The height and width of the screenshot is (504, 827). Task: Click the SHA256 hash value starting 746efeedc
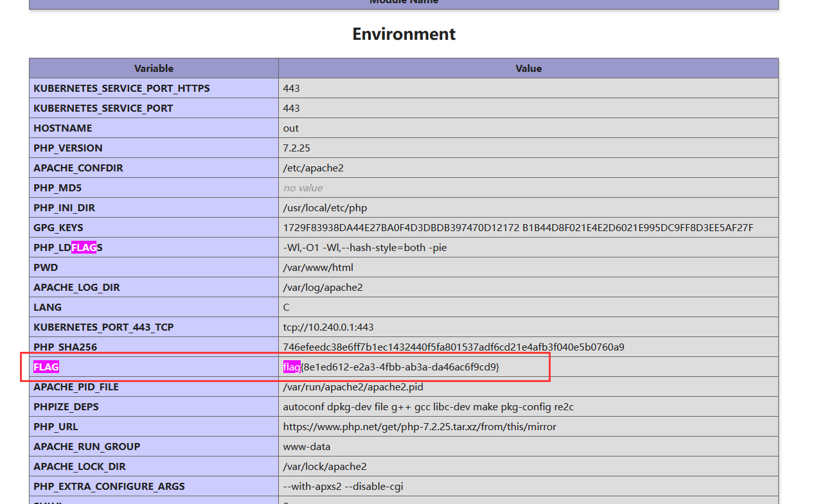[453, 347]
